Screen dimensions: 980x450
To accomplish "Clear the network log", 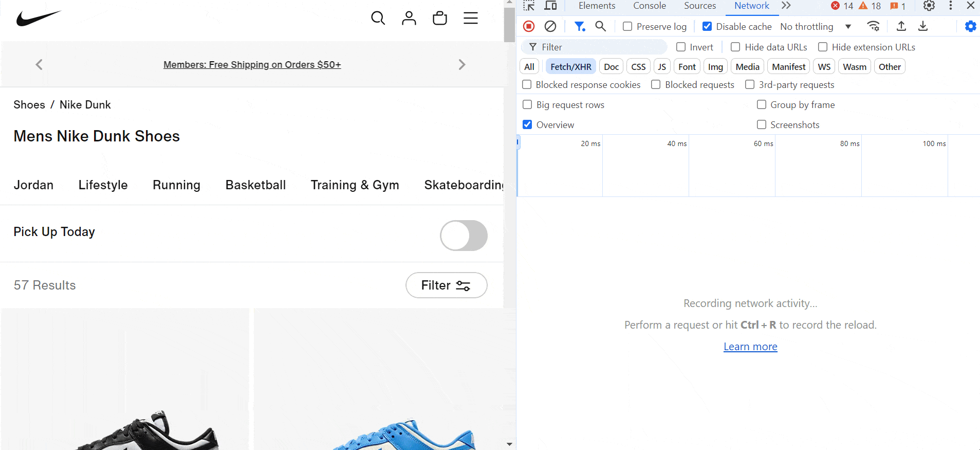I will pyautogui.click(x=550, y=26).
